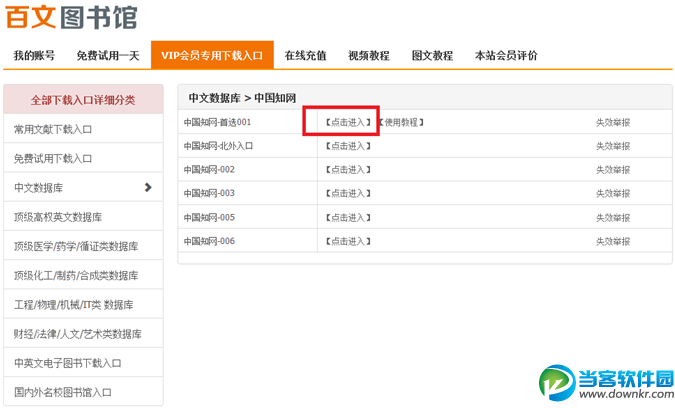Select 国内外名校图书馆入口 in the sidebar
This screenshot has width=675, height=408.
point(83,392)
